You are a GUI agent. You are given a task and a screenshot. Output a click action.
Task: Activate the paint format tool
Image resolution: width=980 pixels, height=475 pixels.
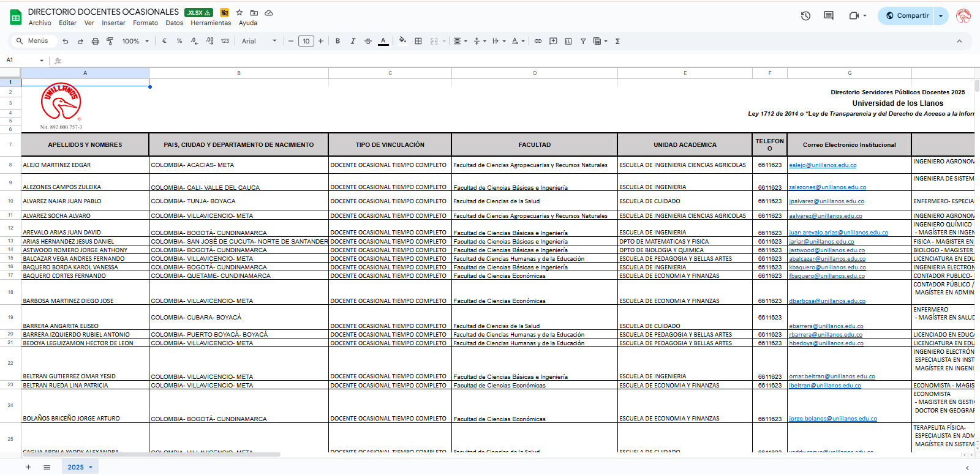coord(110,42)
